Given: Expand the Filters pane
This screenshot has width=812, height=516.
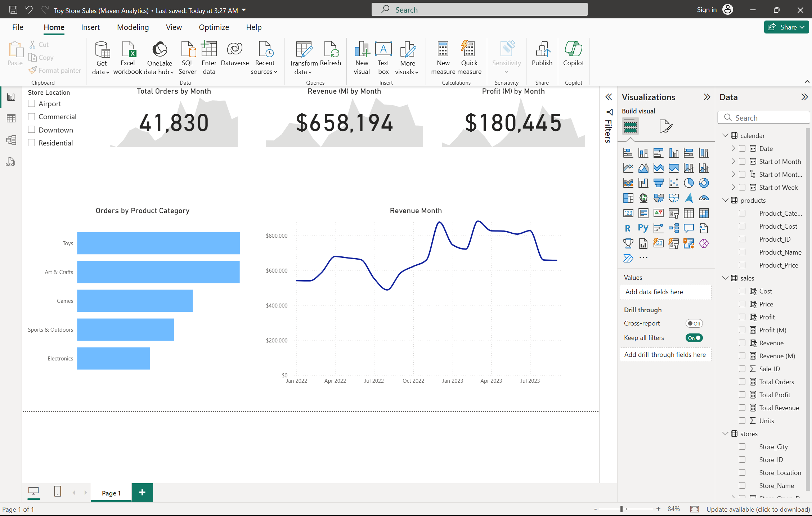Looking at the screenshot, I should click(609, 97).
